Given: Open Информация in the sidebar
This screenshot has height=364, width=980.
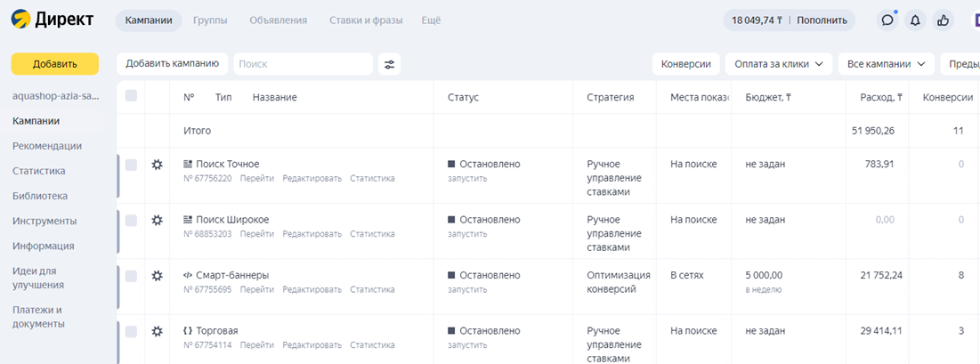Looking at the screenshot, I should pos(43,246).
